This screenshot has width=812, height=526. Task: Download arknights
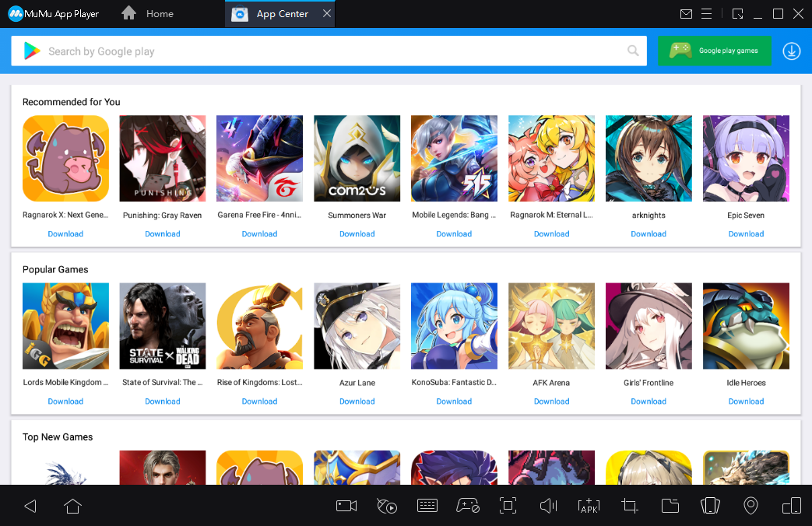(x=649, y=234)
